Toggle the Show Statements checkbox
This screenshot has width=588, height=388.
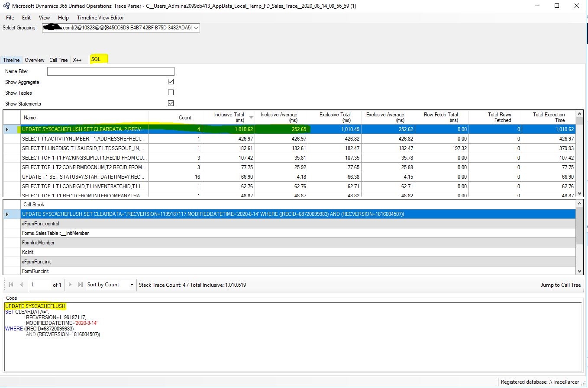coord(171,103)
